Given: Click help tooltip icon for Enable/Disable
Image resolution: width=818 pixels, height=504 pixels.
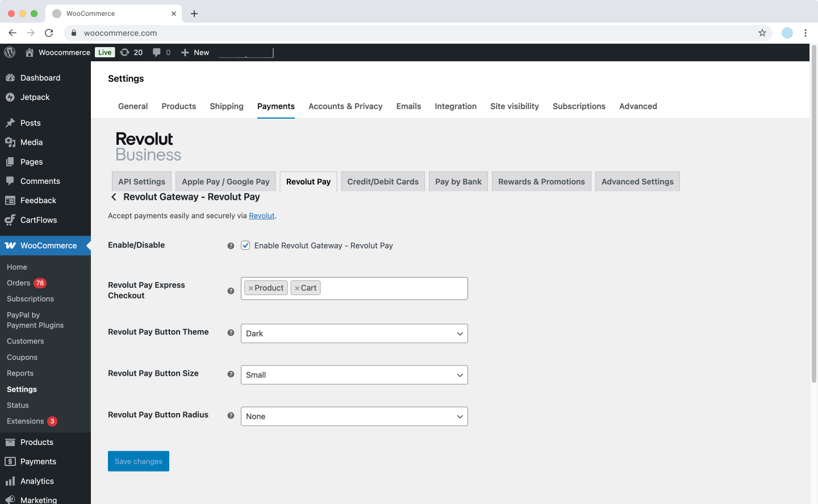Looking at the screenshot, I should point(231,246).
